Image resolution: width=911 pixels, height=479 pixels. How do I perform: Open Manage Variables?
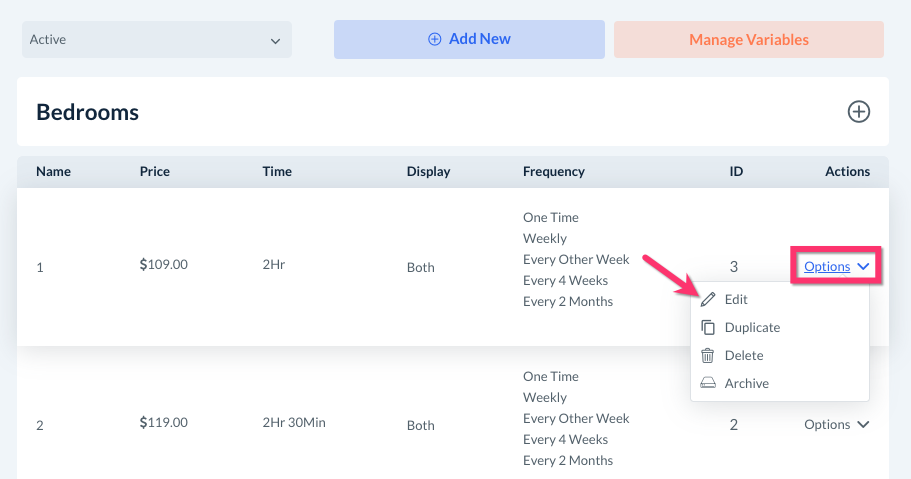pos(748,40)
